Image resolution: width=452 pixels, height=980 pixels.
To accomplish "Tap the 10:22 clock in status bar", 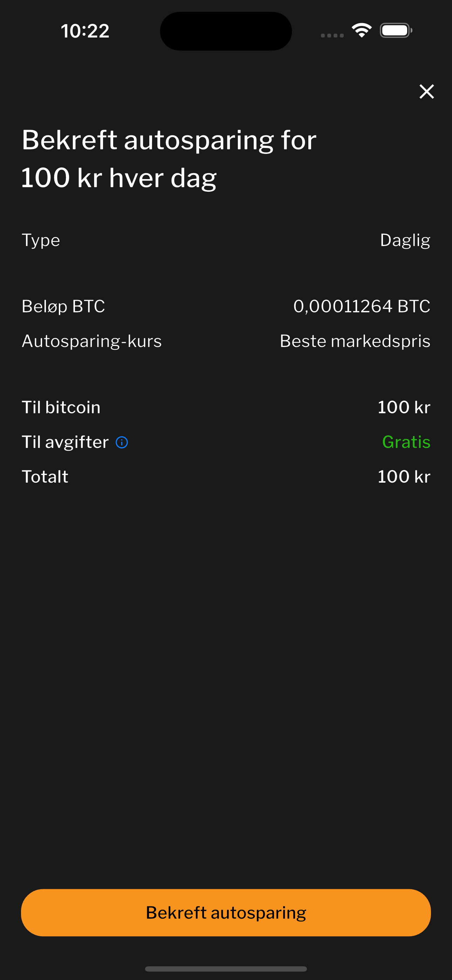I will tap(85, 31).
